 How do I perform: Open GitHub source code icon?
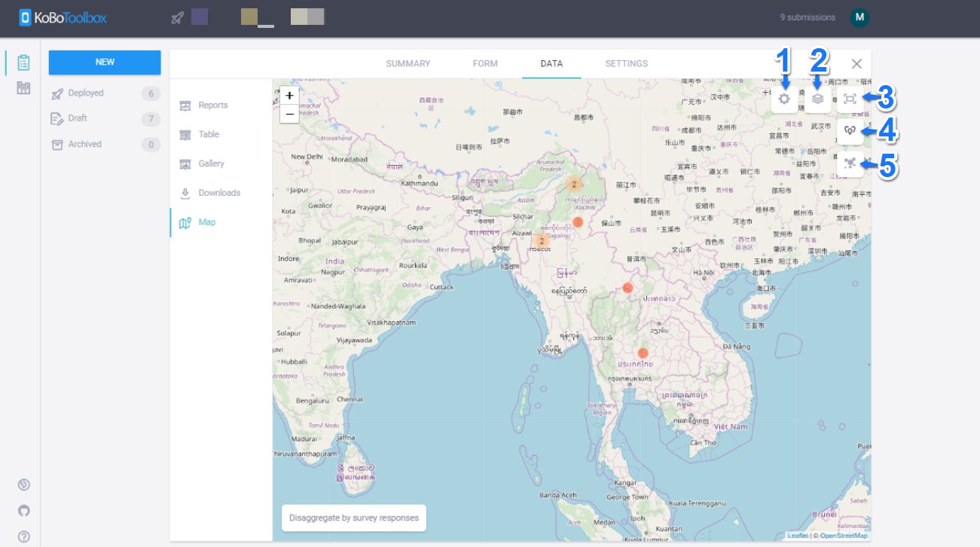[24, 511]
